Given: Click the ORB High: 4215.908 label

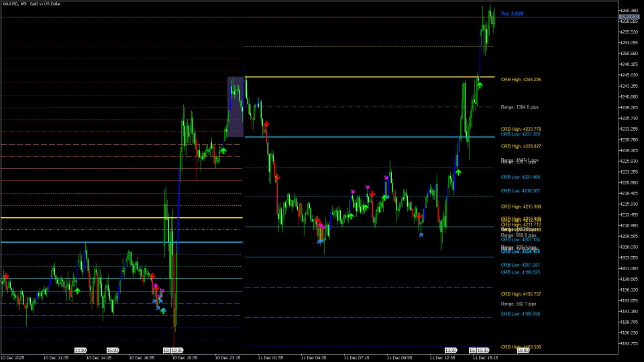Looking at the screenshot, I should pyautogui.click(x=521, y=206).
